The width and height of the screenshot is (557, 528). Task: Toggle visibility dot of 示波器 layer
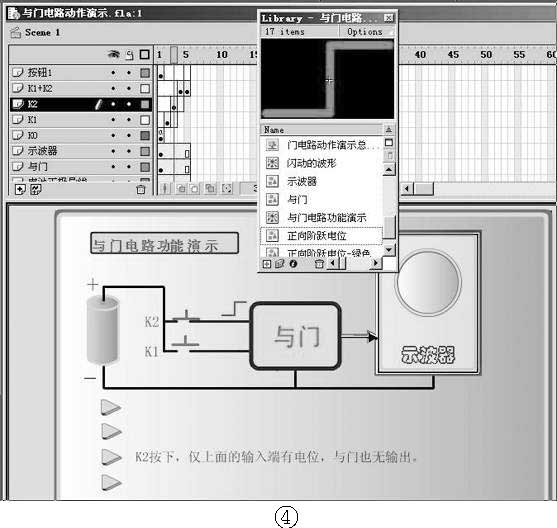[113, 151]
